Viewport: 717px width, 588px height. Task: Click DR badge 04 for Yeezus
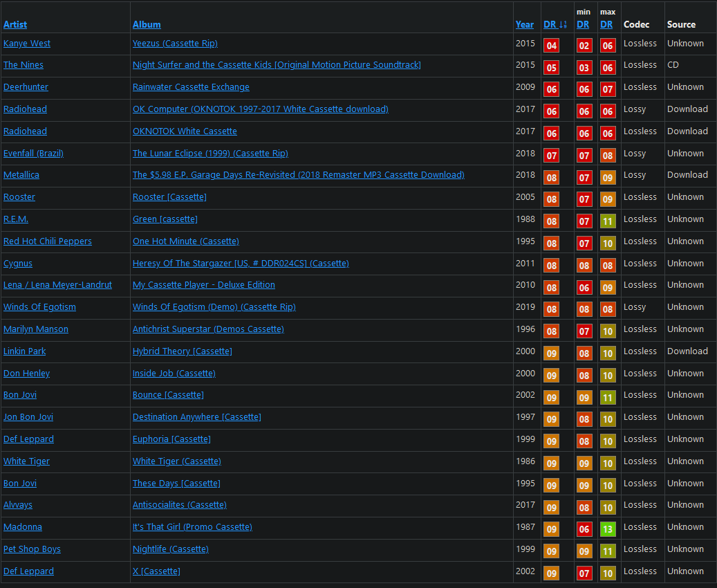click(x=552, y=45)
